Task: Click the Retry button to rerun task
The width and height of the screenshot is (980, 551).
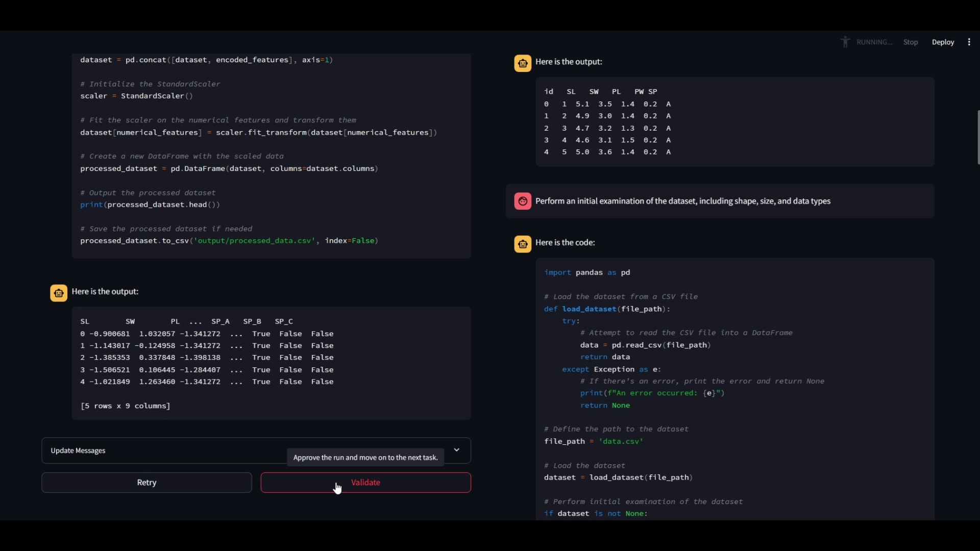Action: 146,482
